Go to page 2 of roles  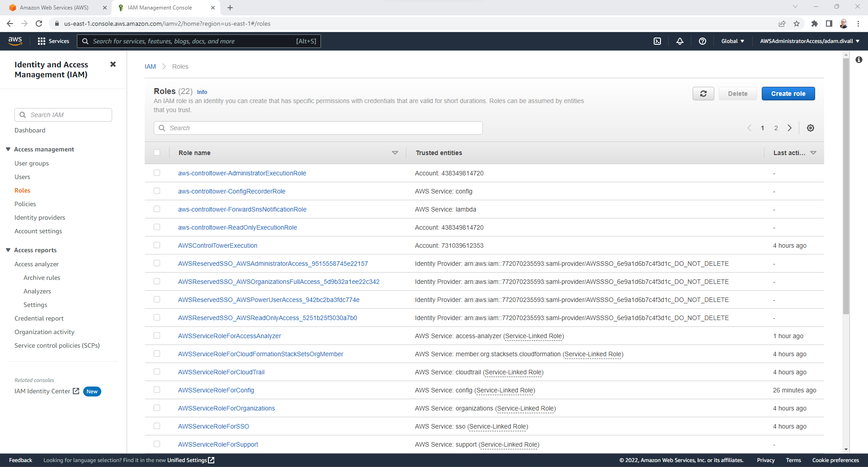pos(776,128)
